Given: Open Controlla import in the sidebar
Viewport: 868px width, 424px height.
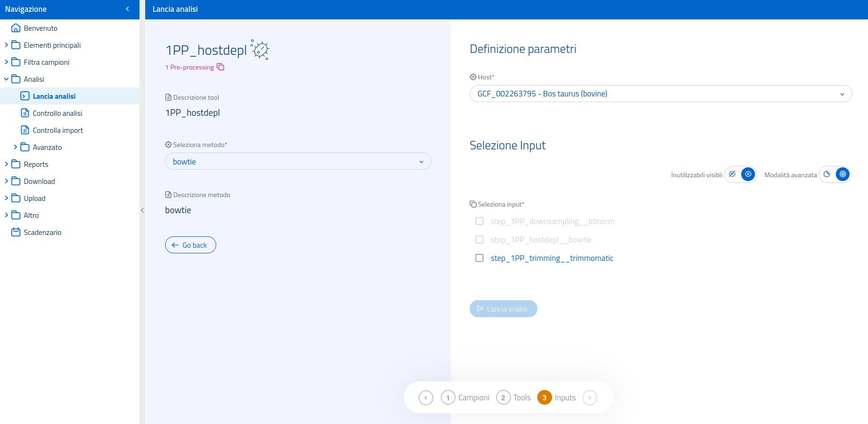Looking at the screenshot, I should 58,130.
